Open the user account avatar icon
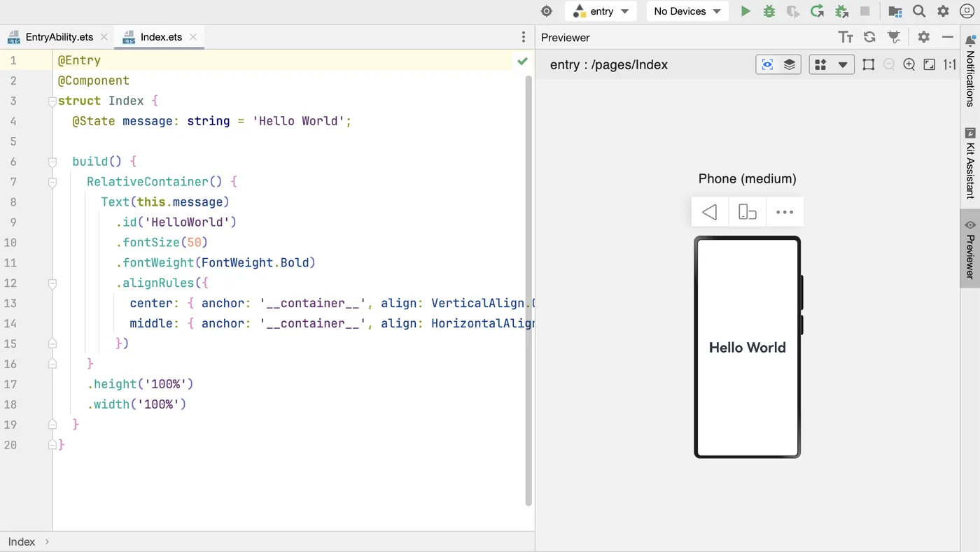 pos(967,11)
